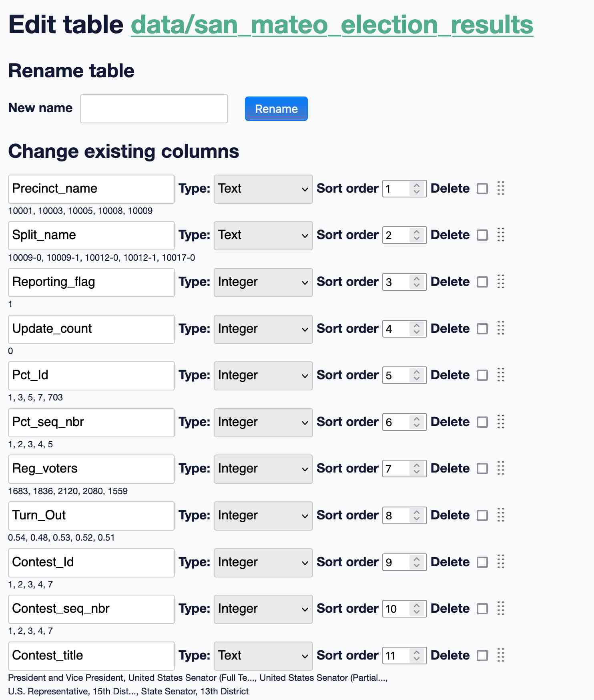Enable Delete checkbox for Turn_Out

click(x=482, y=515)
